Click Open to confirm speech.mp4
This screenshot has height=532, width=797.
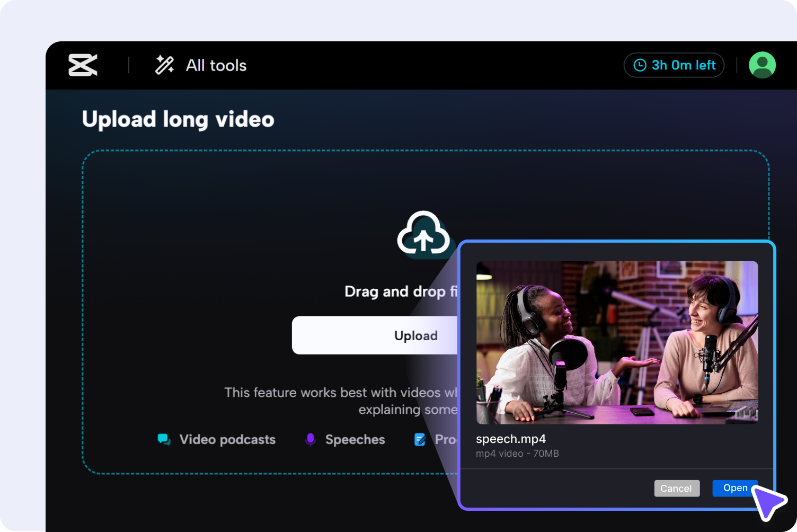point(735,488)
